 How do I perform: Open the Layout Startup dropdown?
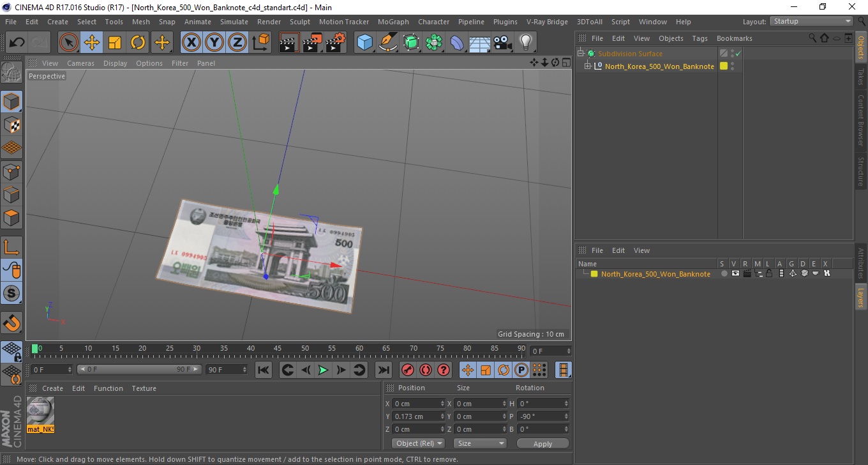click(811, 21)
